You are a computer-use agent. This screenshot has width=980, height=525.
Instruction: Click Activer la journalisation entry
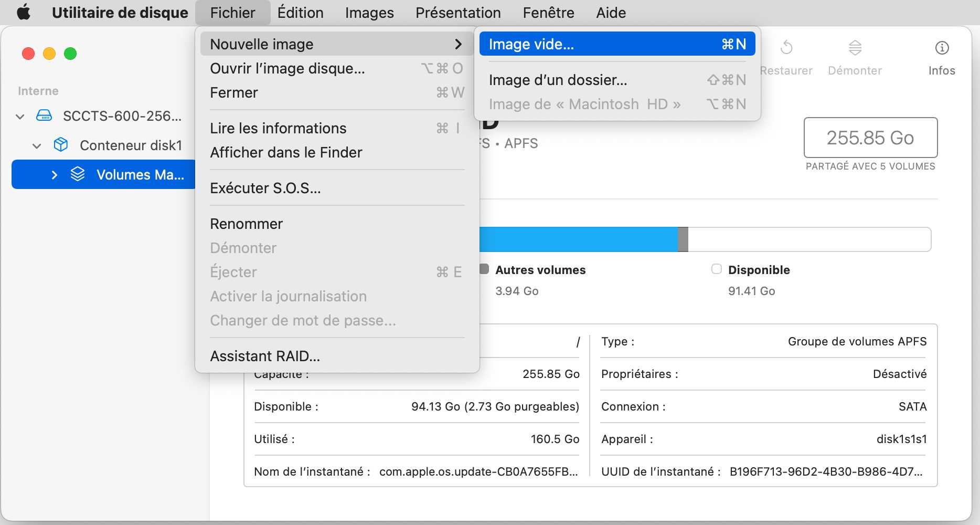click(337, 296)
